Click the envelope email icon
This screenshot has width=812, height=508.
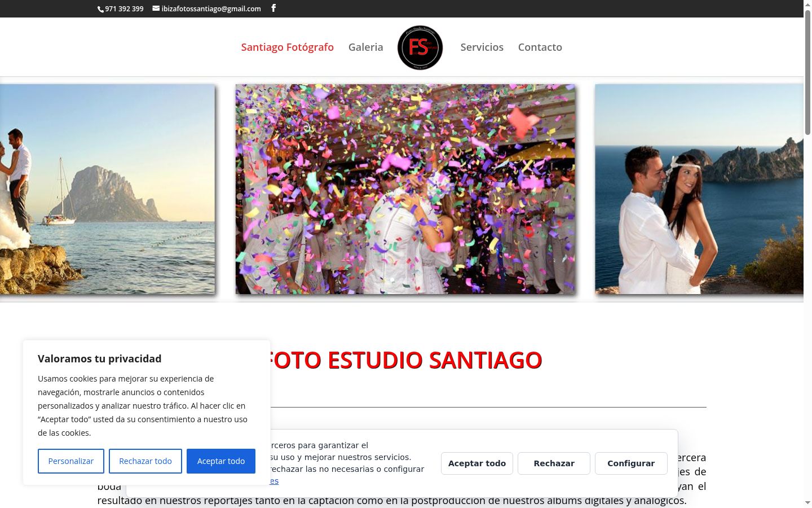click(156, 8)
